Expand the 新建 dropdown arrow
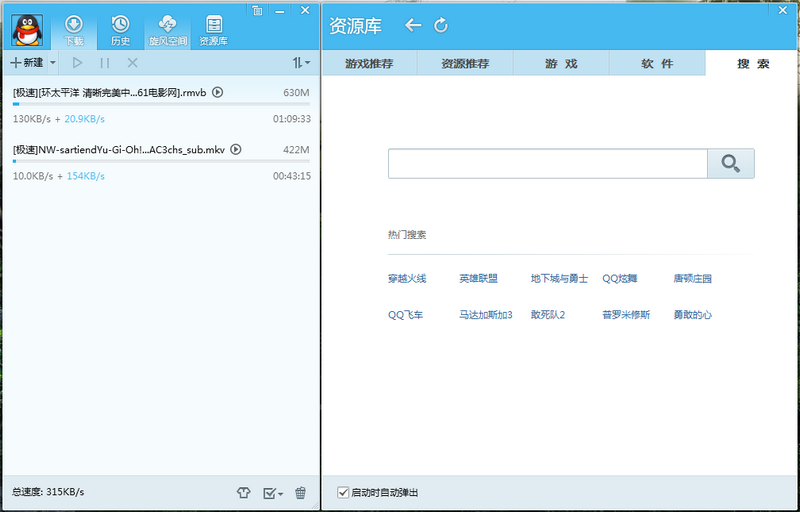This screenshot has height=512, width=800. (x=52, y=63)
